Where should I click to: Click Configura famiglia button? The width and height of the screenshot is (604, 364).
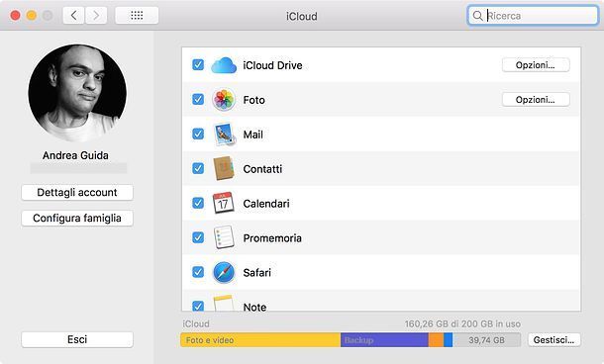(x=77, y=219)
